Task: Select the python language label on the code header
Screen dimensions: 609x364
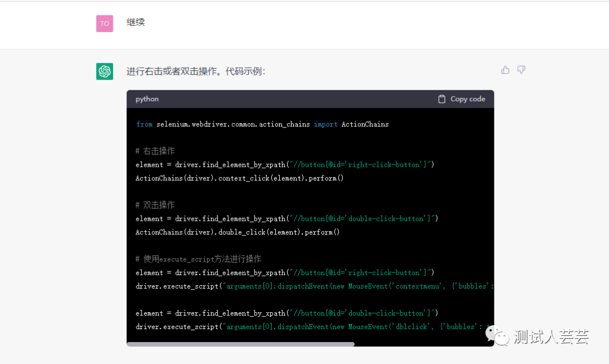Action: (x=147, y=99)
